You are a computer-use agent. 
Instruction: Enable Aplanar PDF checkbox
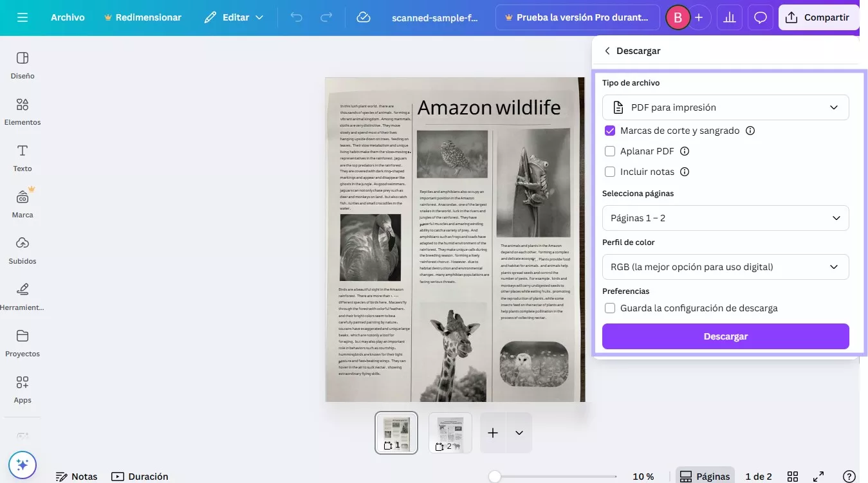[x=610, y=151]
